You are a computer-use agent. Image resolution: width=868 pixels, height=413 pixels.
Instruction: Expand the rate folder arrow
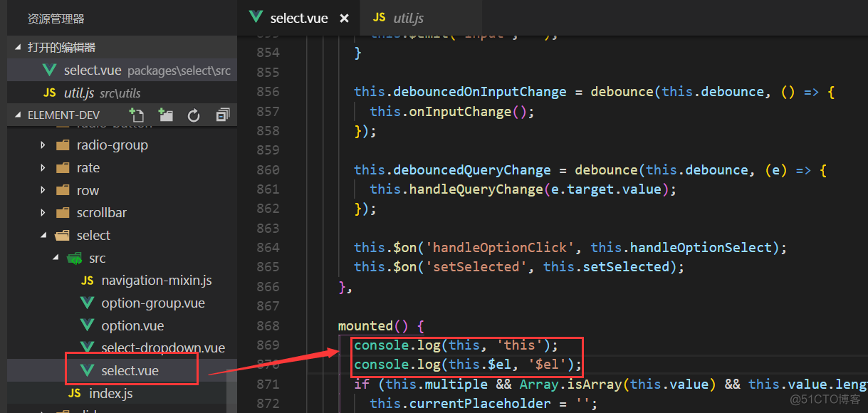click(43, 168)
